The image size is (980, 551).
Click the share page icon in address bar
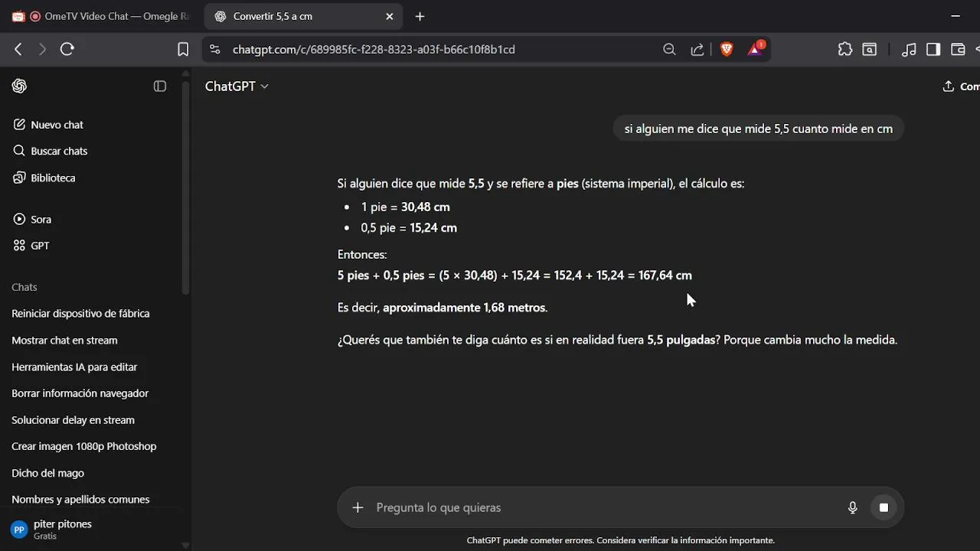click(x=697, y=49)
